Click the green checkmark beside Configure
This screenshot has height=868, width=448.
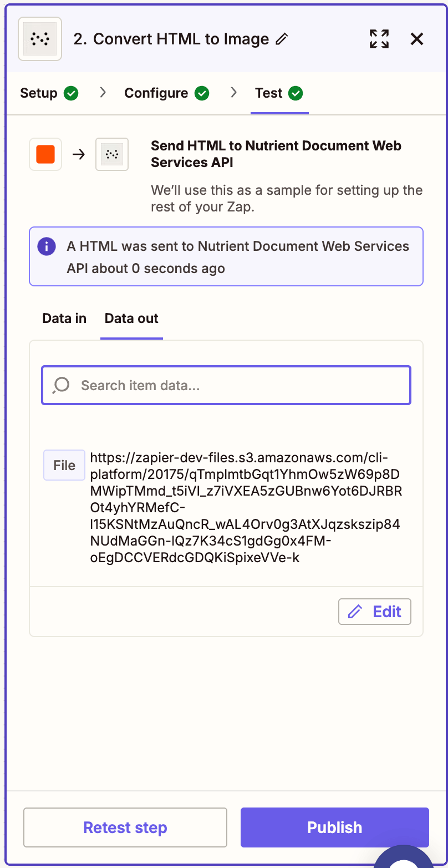(x=202, y=93)
